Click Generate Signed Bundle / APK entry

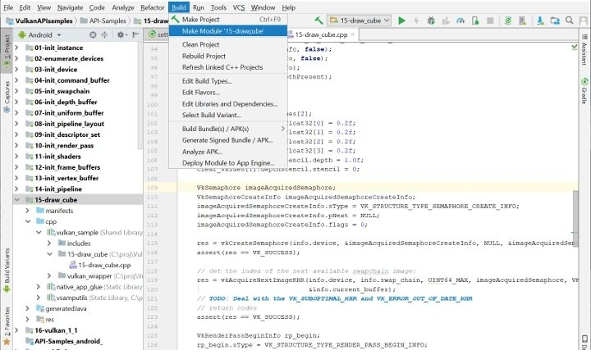[229, 140]
